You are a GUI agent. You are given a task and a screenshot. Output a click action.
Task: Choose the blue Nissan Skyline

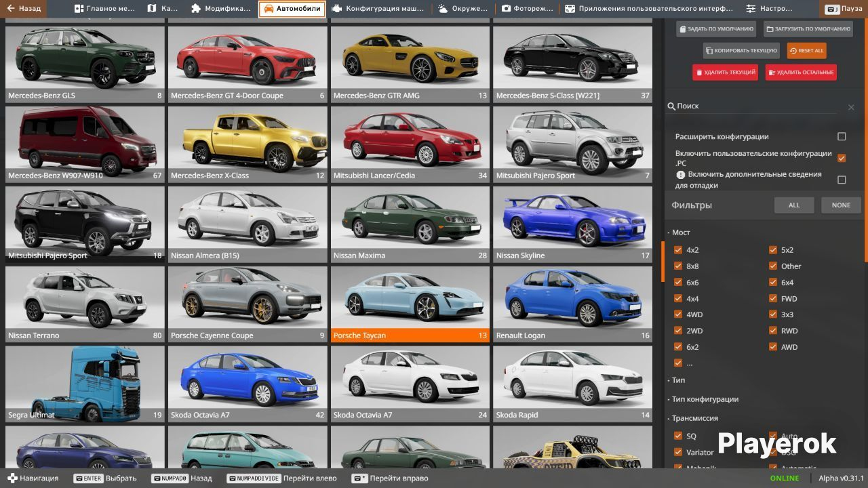click(x=573, y=224)
